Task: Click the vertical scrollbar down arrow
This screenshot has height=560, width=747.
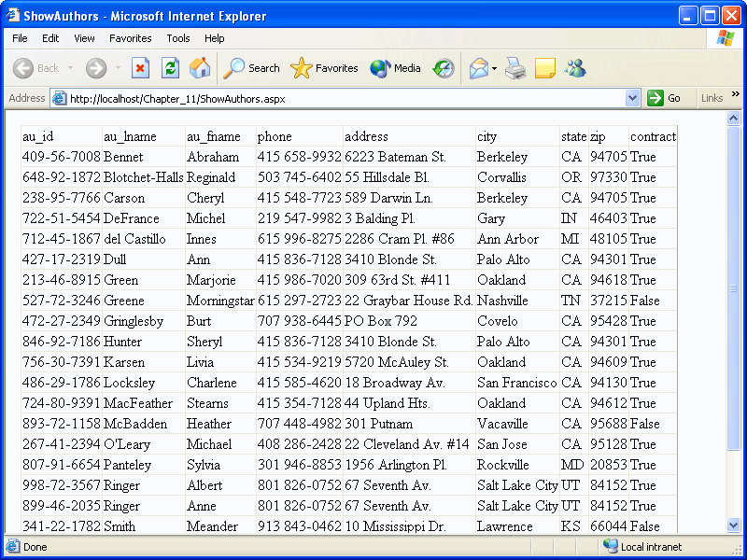Action: (733, 525)
